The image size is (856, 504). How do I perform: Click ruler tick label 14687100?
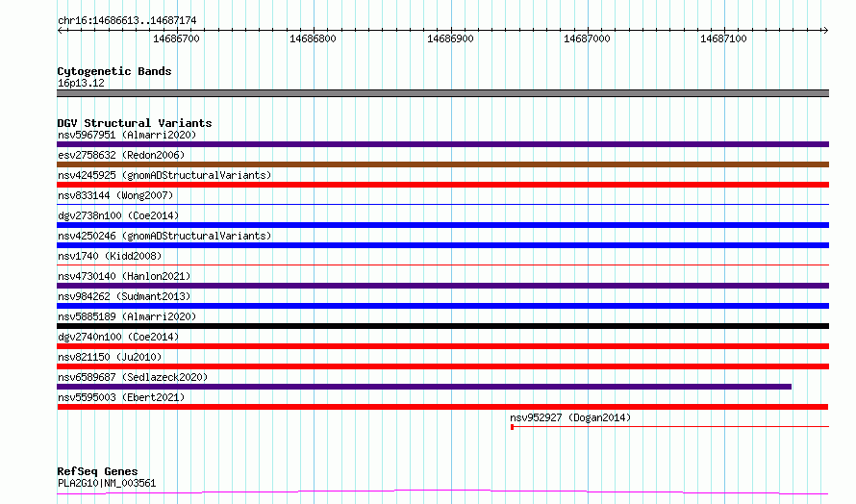[x=723, y=38]
